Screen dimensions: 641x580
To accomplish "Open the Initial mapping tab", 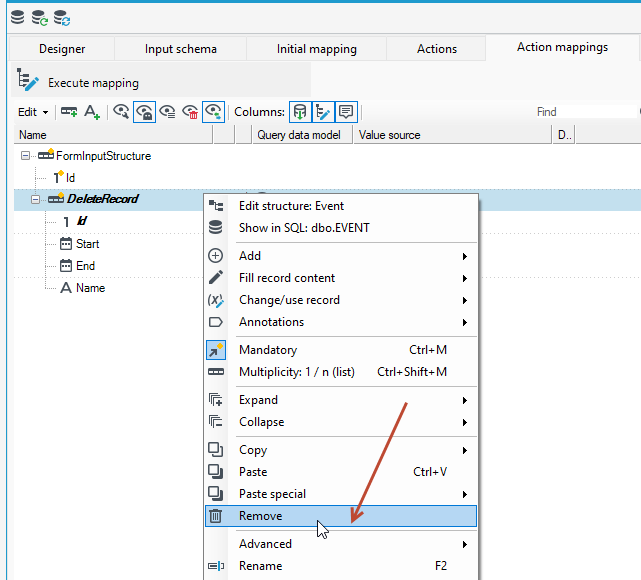I will [x=316, y=49].
